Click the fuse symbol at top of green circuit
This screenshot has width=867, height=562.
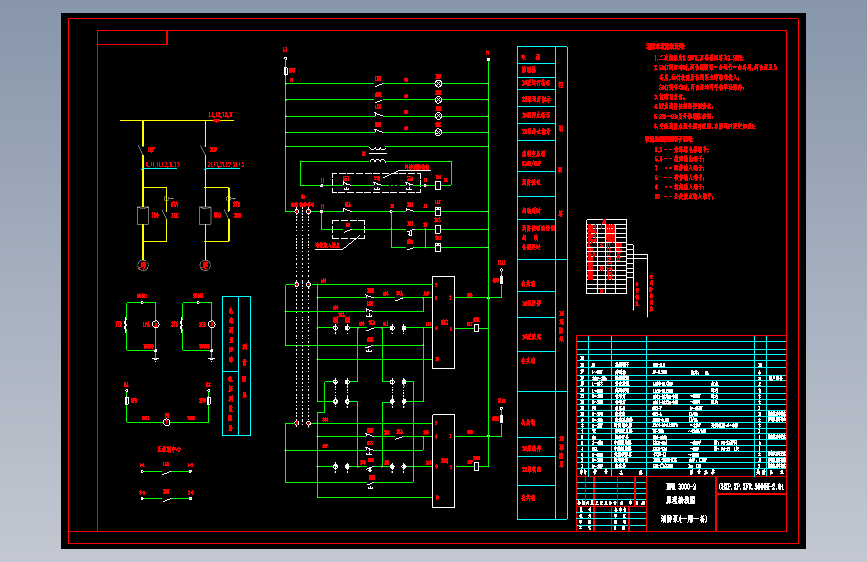tap(286, 71)
